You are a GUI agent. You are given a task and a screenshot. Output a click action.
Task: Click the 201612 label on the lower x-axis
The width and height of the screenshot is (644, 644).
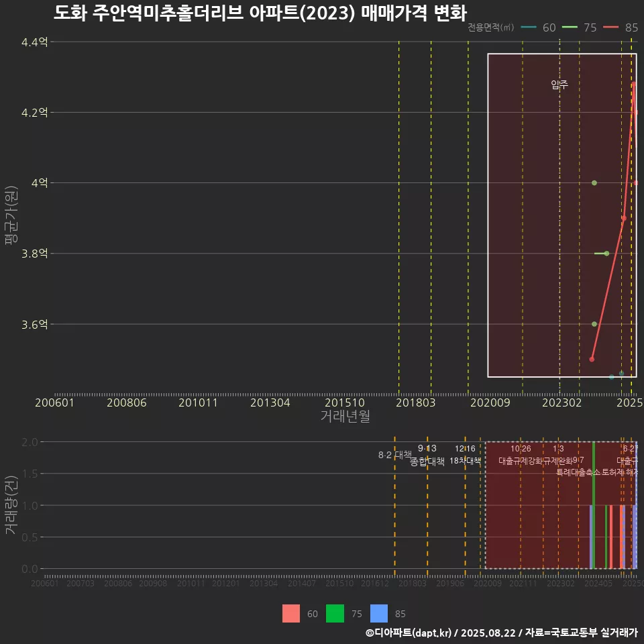374,583
